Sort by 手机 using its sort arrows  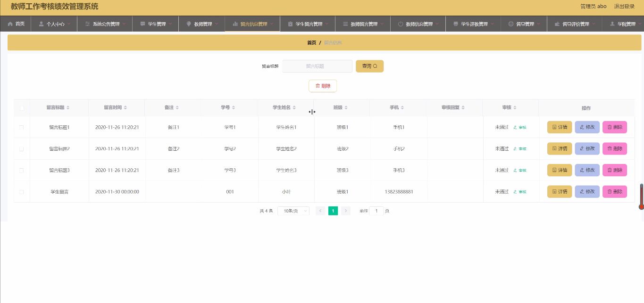[402, 108]
